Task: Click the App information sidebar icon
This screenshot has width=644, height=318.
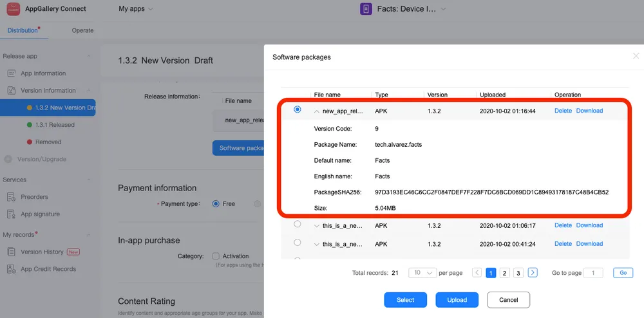Action: pos(12,73)
